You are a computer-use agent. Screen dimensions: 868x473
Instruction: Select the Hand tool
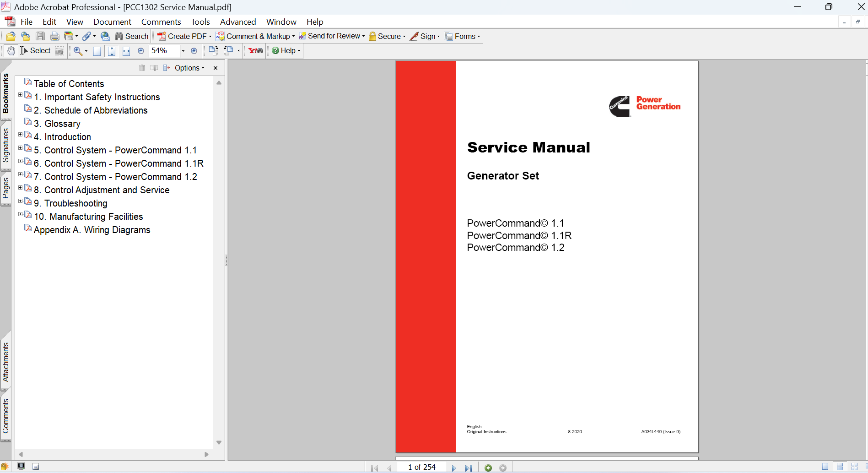click(x=11, y=51)
